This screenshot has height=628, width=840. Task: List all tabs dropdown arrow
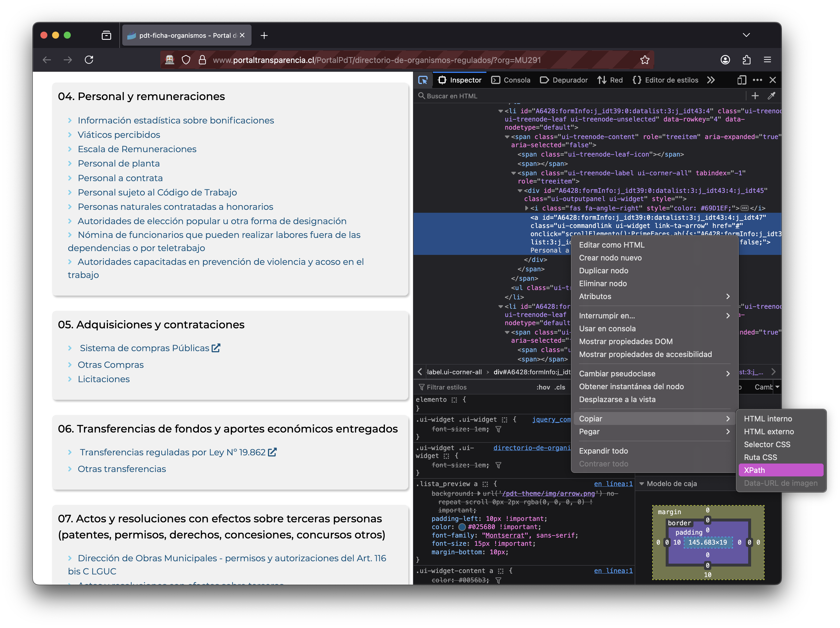click(x=746, y=35)
